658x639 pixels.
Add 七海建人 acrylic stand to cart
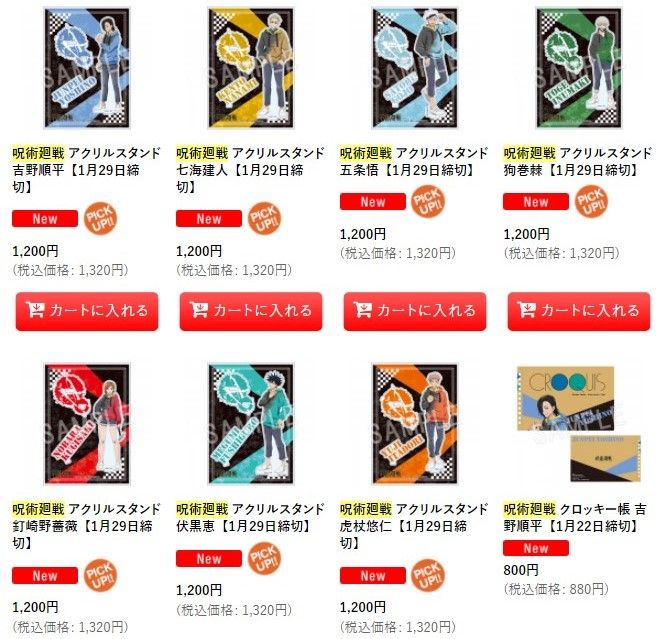[x=251, y=311]
